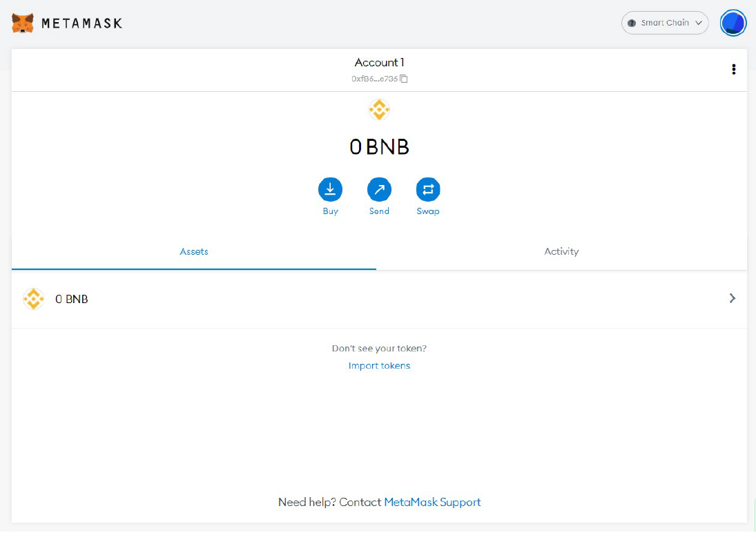
Task: Open the 0 BNB asset row
Action: point(380,299)
